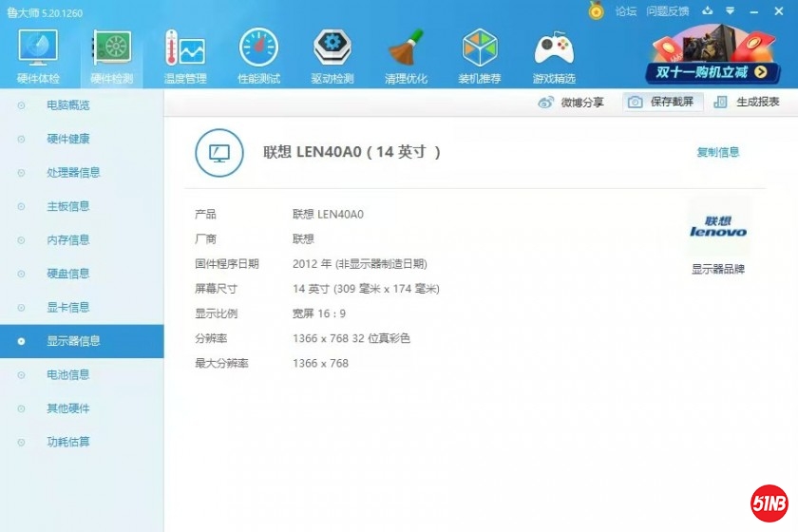Open the 游戏精选 gamepad icon
798x532 pixels.
pos(554,49)
